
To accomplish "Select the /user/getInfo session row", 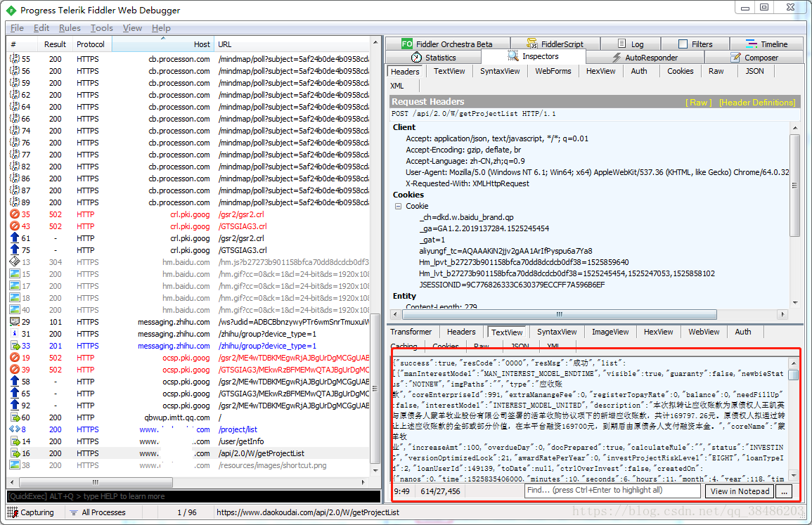I will click(x=189, y=441).
